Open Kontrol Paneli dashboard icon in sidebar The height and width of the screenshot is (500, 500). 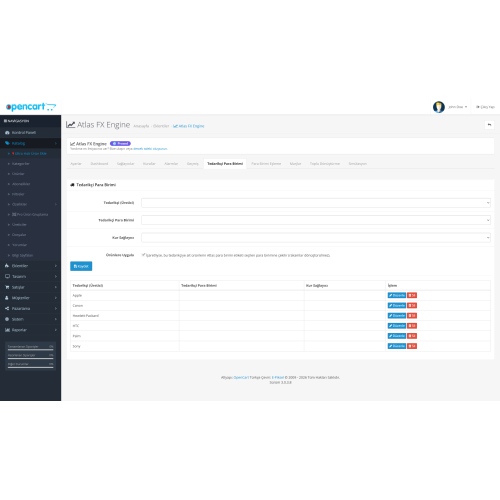[7, 133]
